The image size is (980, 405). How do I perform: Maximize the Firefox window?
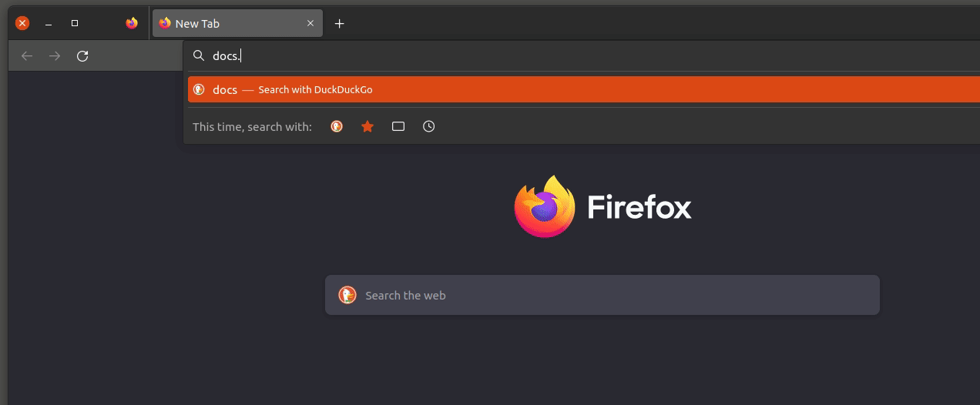click(75, 23)
